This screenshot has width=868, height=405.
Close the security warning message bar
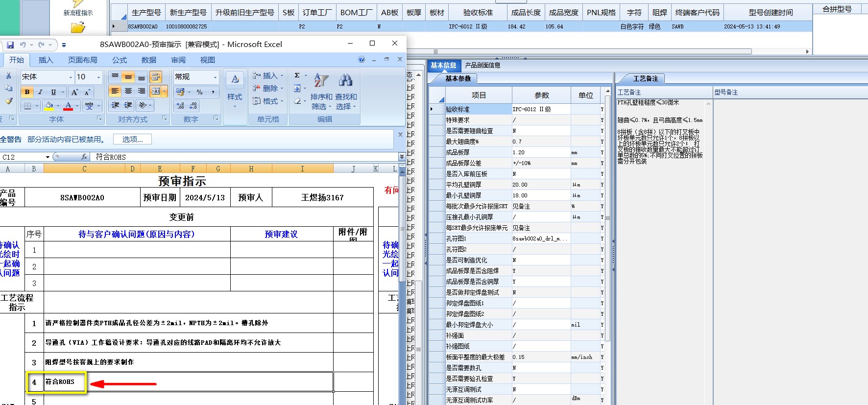[x=400, y=135]
